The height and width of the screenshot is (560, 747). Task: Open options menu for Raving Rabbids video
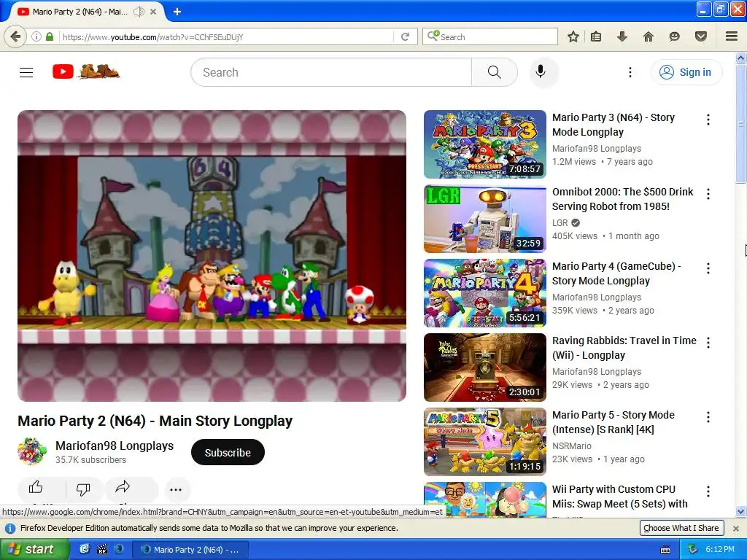708,343
